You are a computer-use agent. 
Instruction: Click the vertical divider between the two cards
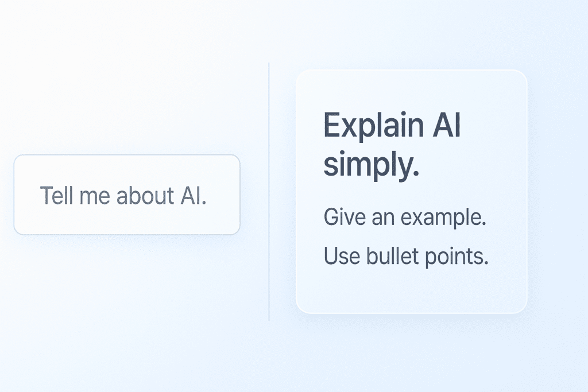tap(269, 192)
